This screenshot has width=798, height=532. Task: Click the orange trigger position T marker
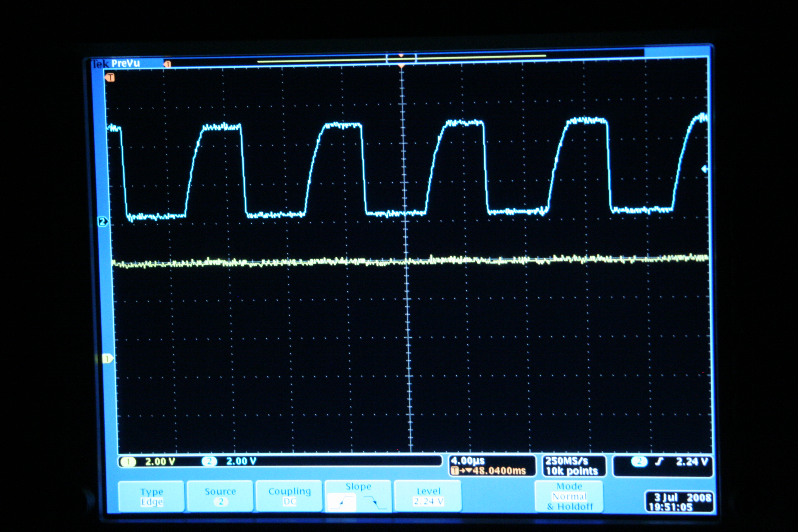point(110,78)
